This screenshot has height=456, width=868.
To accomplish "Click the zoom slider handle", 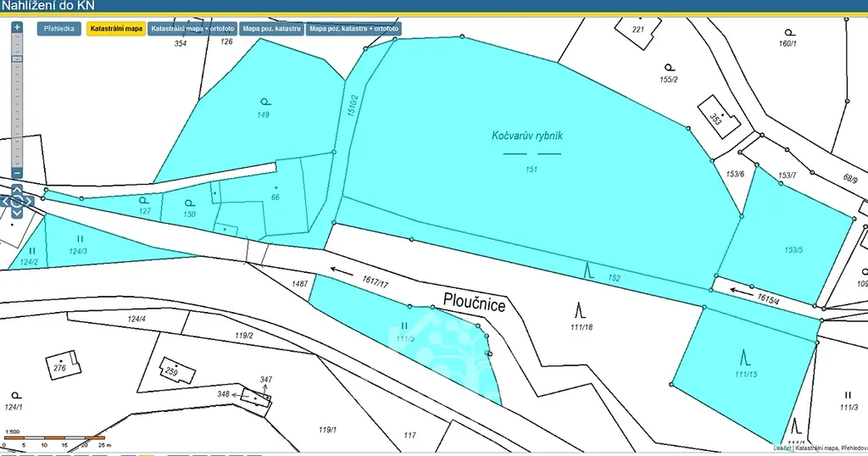I will pyautogui.click(x=17, y=59).
